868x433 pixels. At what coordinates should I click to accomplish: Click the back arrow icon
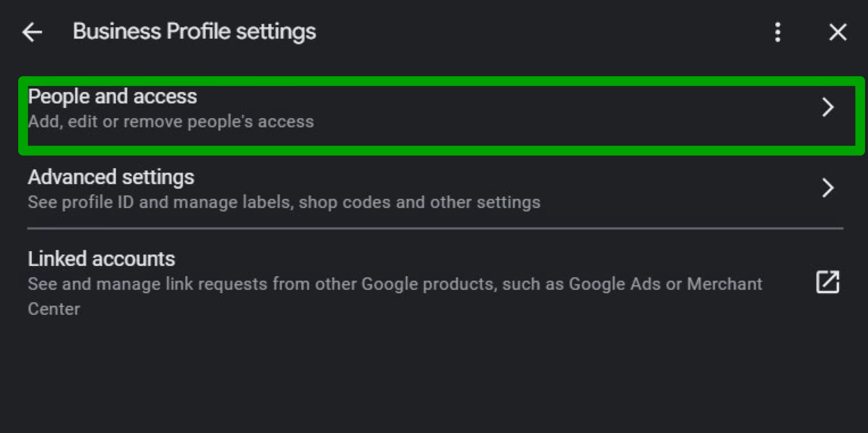pos(32,32)
